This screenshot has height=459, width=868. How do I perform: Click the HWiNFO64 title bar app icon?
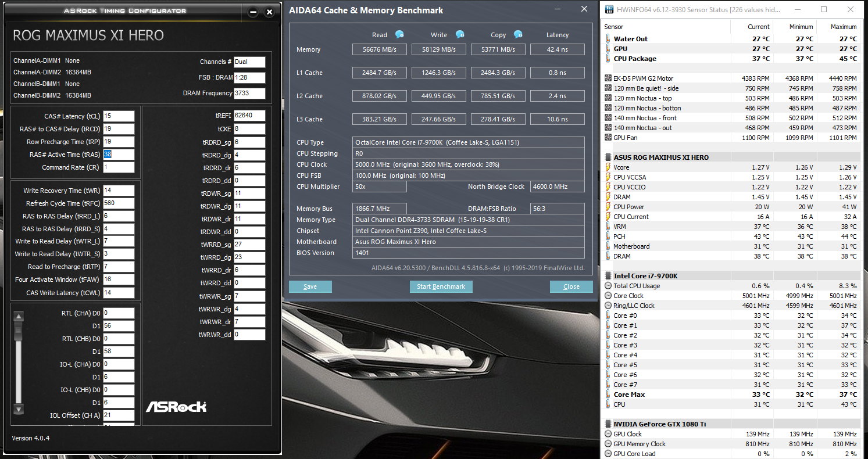point(609,10)
